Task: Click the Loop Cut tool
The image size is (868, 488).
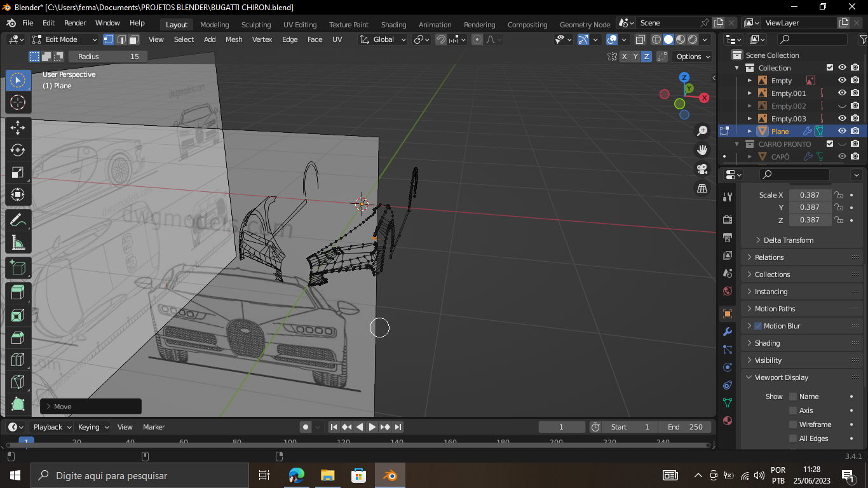Action: [18, 360]
